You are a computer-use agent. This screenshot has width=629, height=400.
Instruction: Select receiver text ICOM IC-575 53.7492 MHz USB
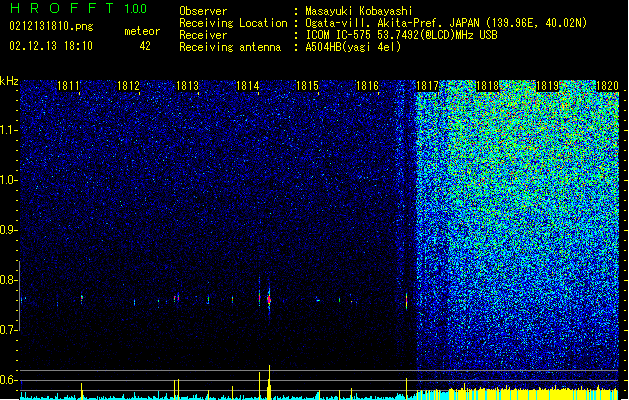(x=402, y=35)
